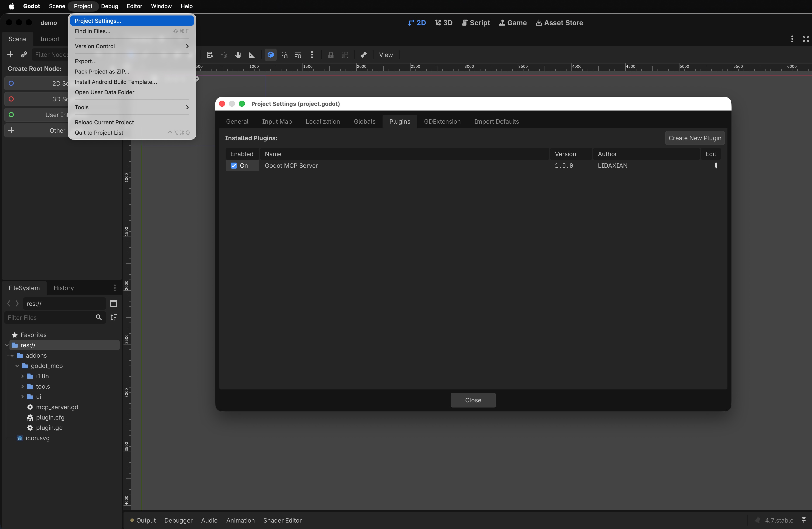
Task: Select mcp_server.gd script file
Action: [x=57, y=407]
